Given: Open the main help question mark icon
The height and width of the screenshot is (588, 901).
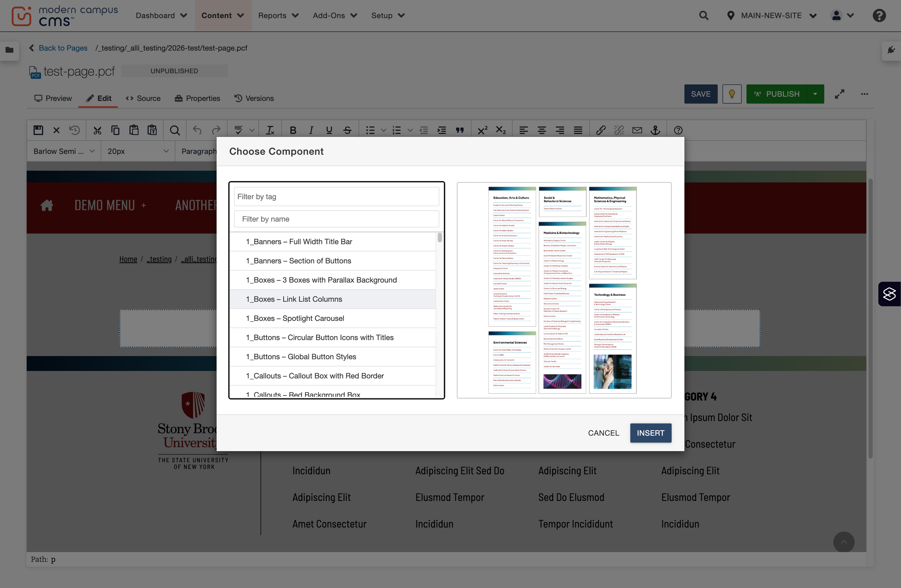Looking at the screenshot, I should 879,15.
